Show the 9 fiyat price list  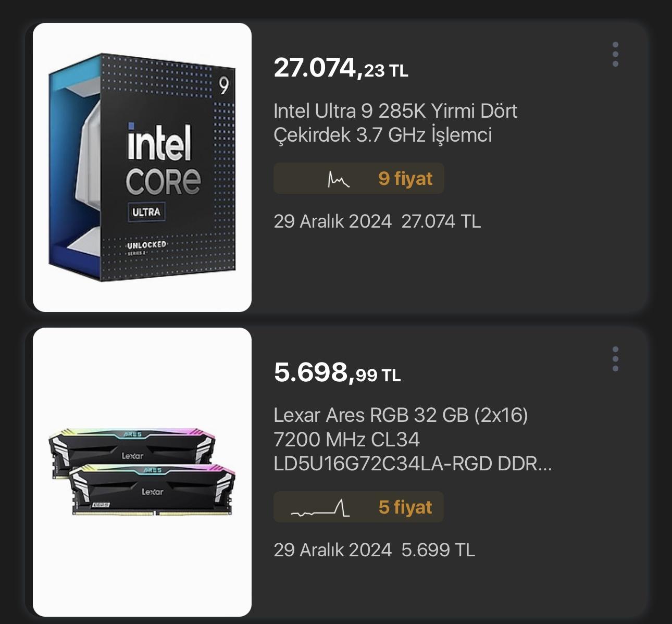click(x=405, y=179)
